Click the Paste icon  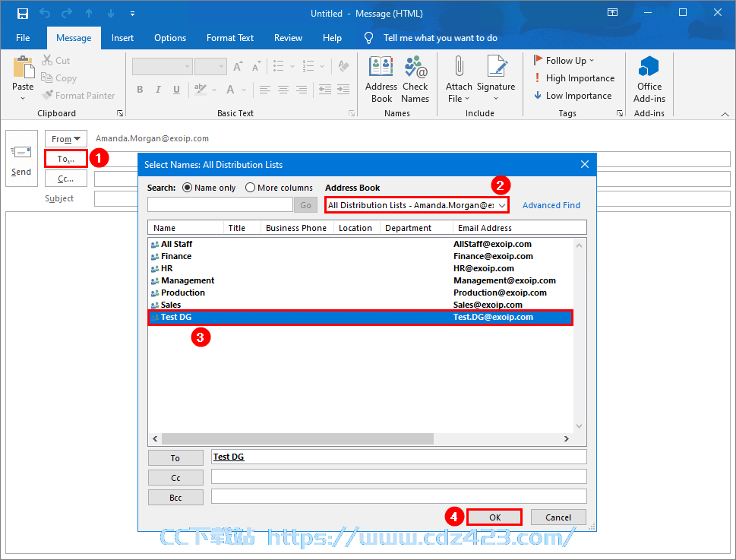[x=23, y=67]
